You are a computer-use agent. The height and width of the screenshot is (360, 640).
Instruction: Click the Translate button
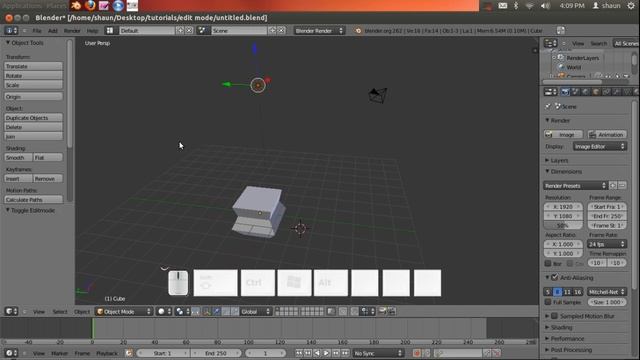[33, 66]
